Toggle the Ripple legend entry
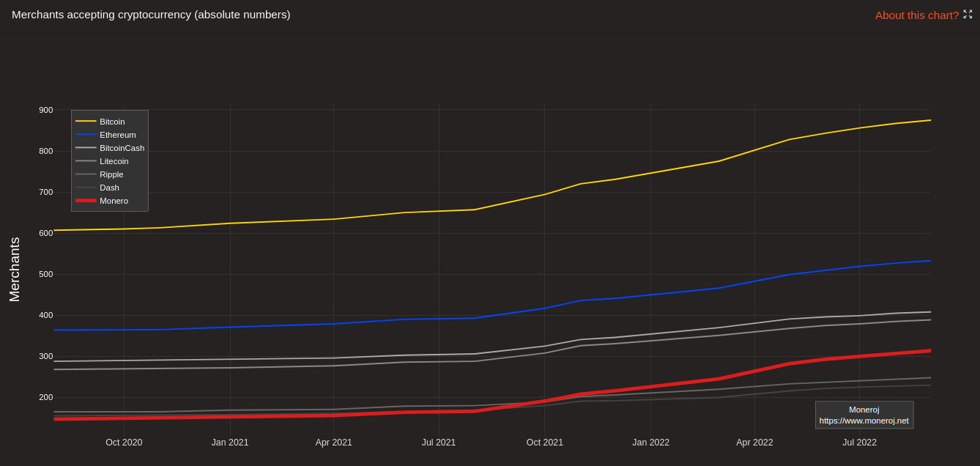980x466 pixels. tap(110, 174)
